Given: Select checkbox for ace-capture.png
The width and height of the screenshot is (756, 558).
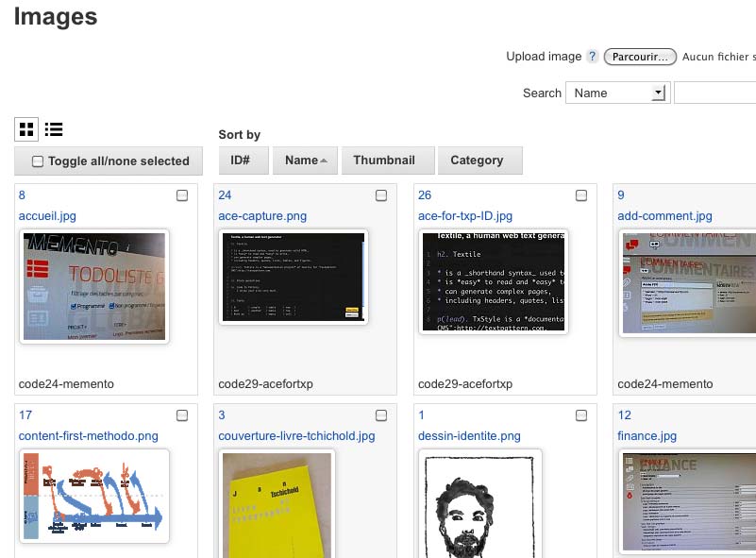Looking at the screenshot, I should [381, 195].
